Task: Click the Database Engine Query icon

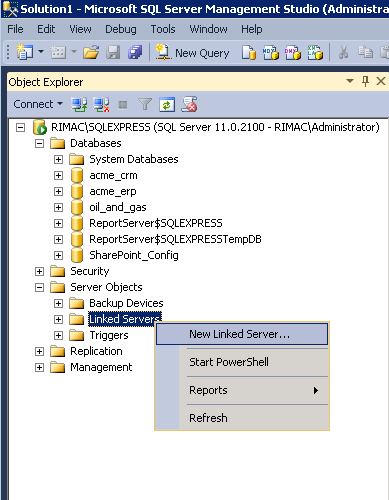Action: click(249, 53)
